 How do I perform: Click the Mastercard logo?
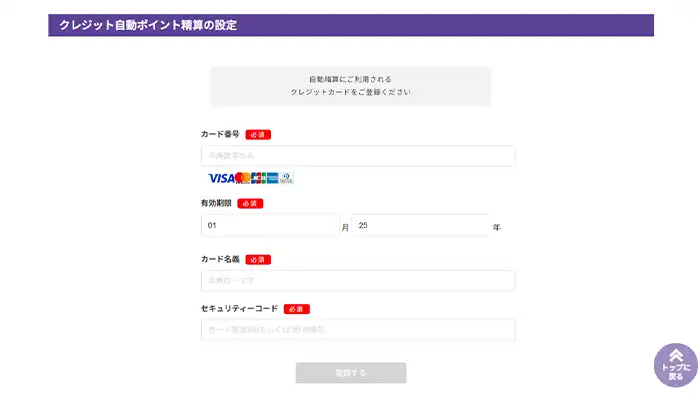(243, 178)
